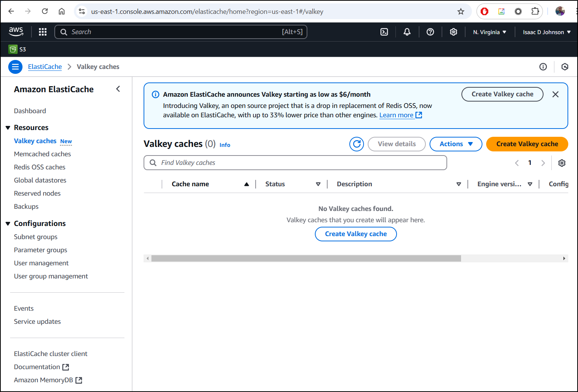Refresh the Valkey caches list

click(x=357, y=144)
